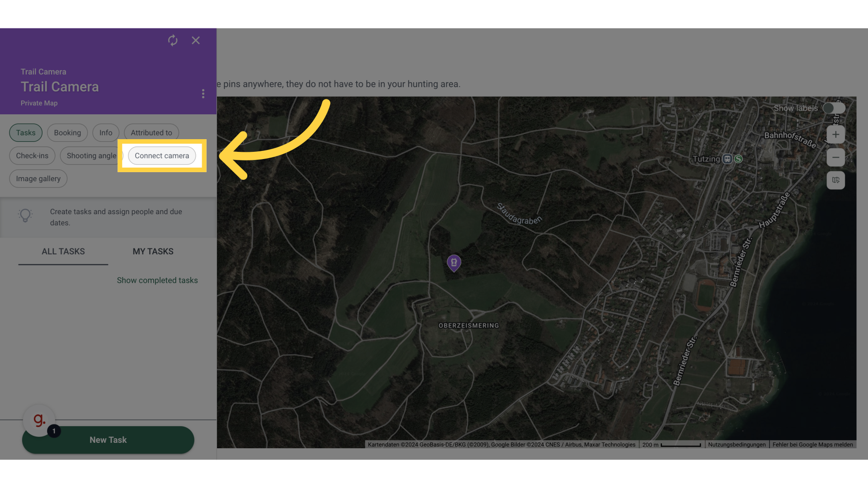The image size is (868, 488).
Task: Click the Kartendaten attribution text
Action: point(502,445)
